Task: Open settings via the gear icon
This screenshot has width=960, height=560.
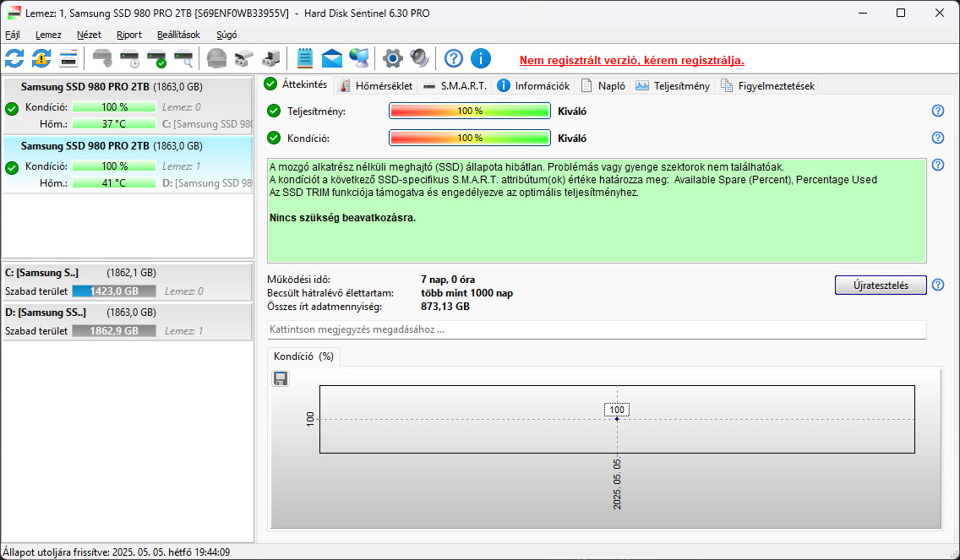Action: click(x=392, y=58)
